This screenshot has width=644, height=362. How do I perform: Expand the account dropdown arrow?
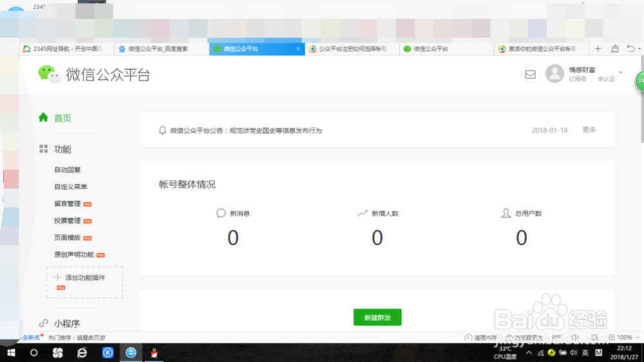[x=621, y=72]
